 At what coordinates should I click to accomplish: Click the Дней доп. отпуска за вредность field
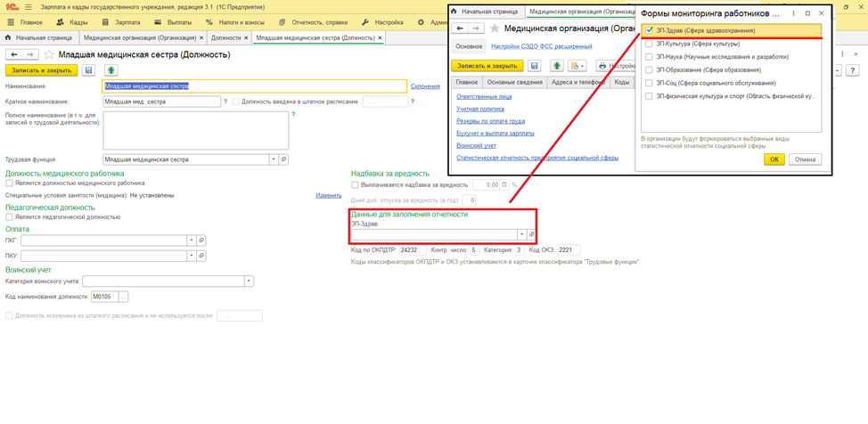tap(470, 200)
